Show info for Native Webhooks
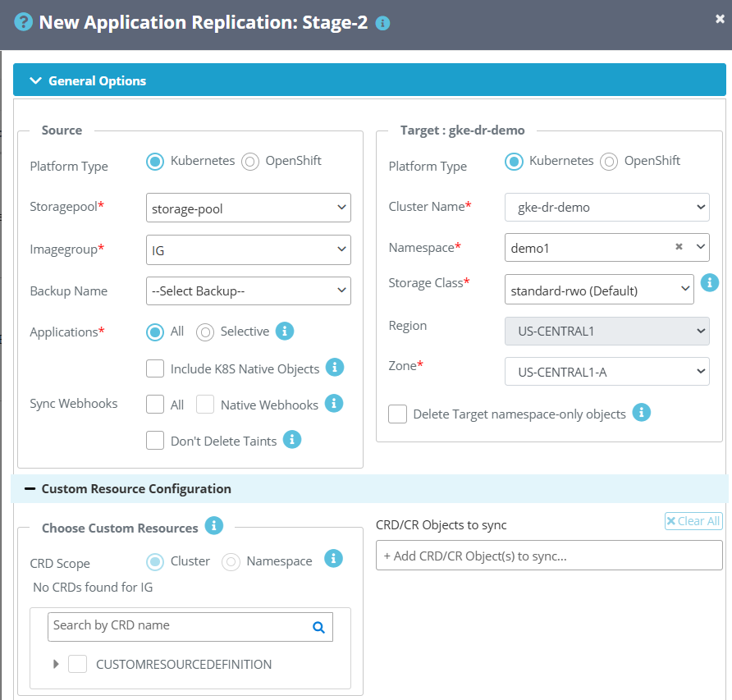This screenshot has height=700, width=732. pos(334,404)
